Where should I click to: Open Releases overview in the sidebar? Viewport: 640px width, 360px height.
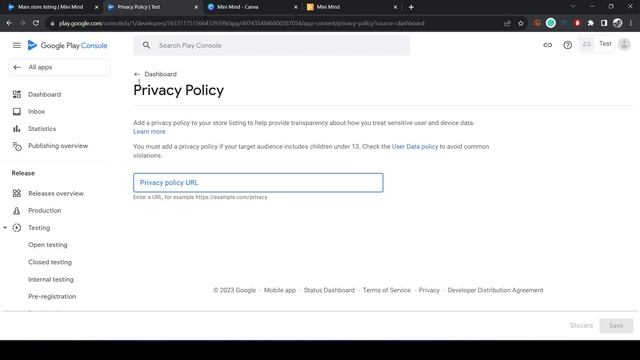56,193
